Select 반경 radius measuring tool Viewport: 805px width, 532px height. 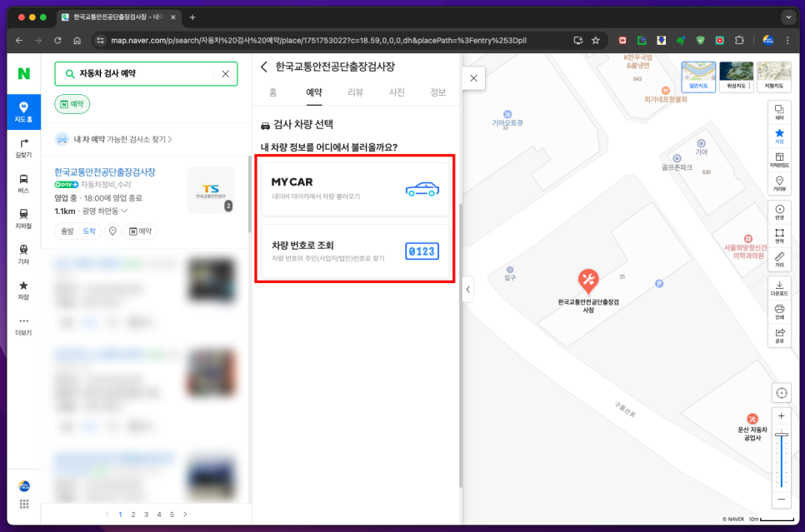pos(779,211)
